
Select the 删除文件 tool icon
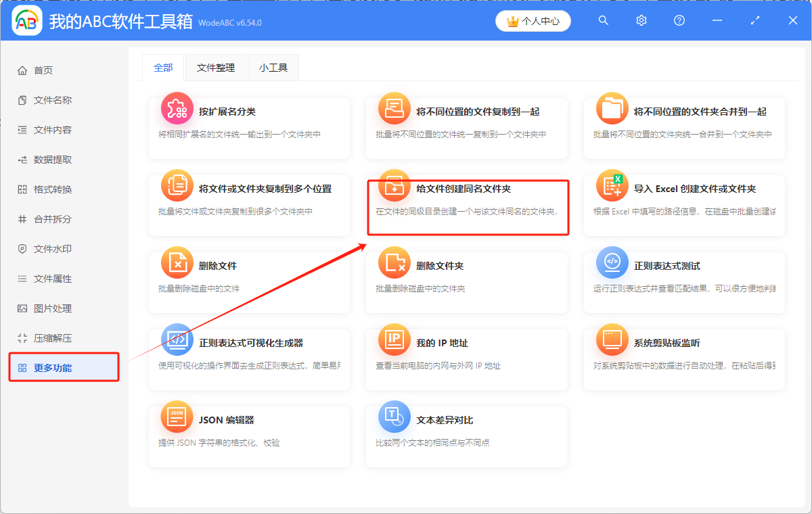(177, 262)
